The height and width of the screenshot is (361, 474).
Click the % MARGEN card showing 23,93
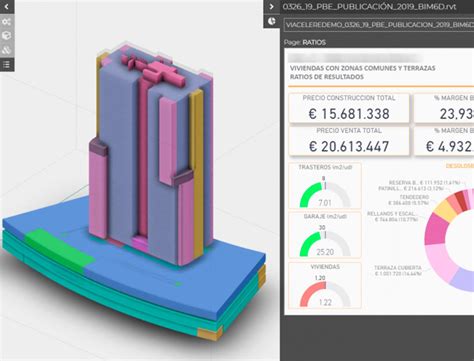pos(444,108)
